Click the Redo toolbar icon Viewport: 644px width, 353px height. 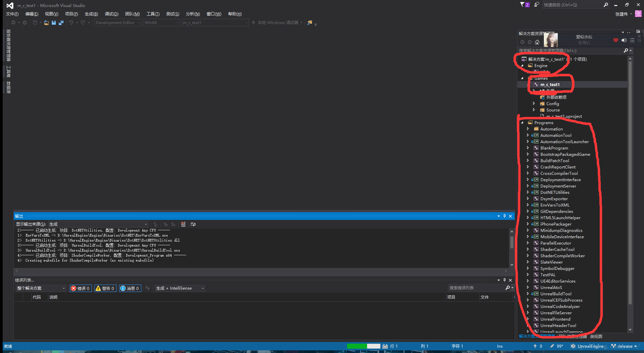83,23
